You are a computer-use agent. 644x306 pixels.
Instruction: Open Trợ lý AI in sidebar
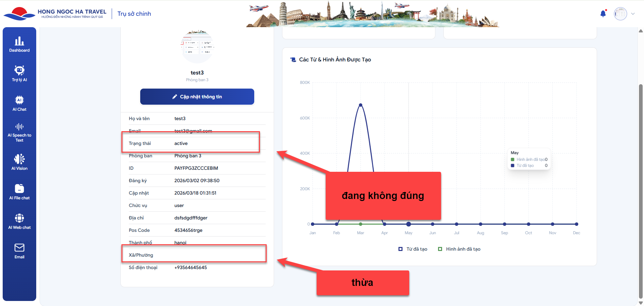pos(19,74)
